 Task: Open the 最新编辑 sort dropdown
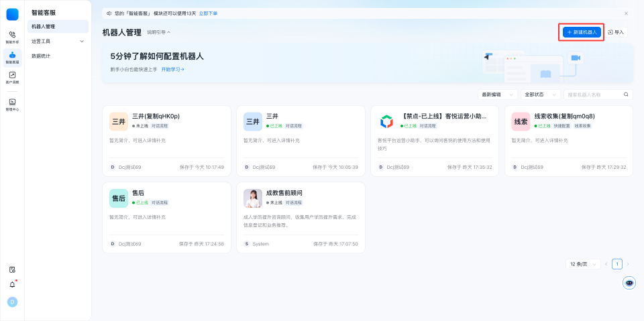[x=498, y=94]
